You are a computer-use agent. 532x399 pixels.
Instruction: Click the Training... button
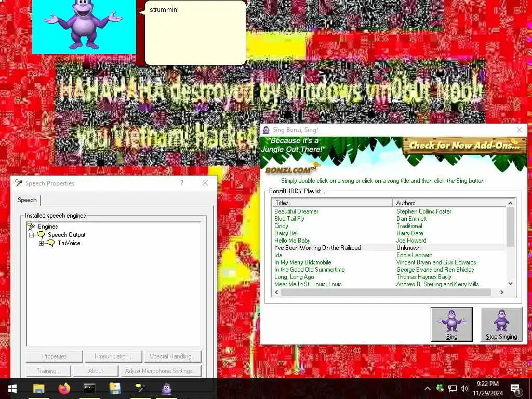[48, 371]
